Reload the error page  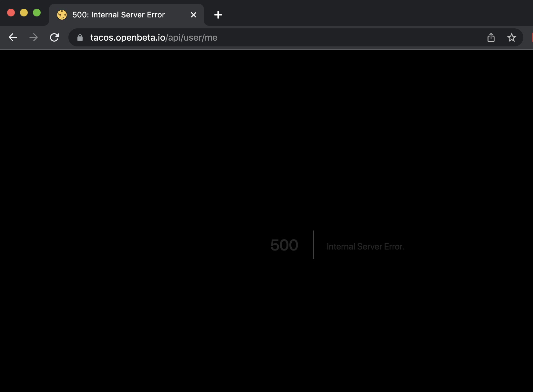pyautogui.click(x=54, y=37)
